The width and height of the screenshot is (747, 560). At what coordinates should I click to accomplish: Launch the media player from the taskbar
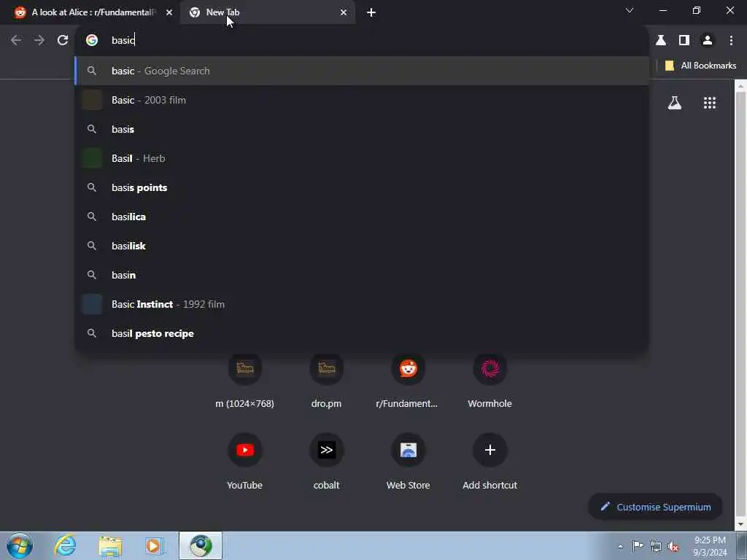click(x=155, y=546)
